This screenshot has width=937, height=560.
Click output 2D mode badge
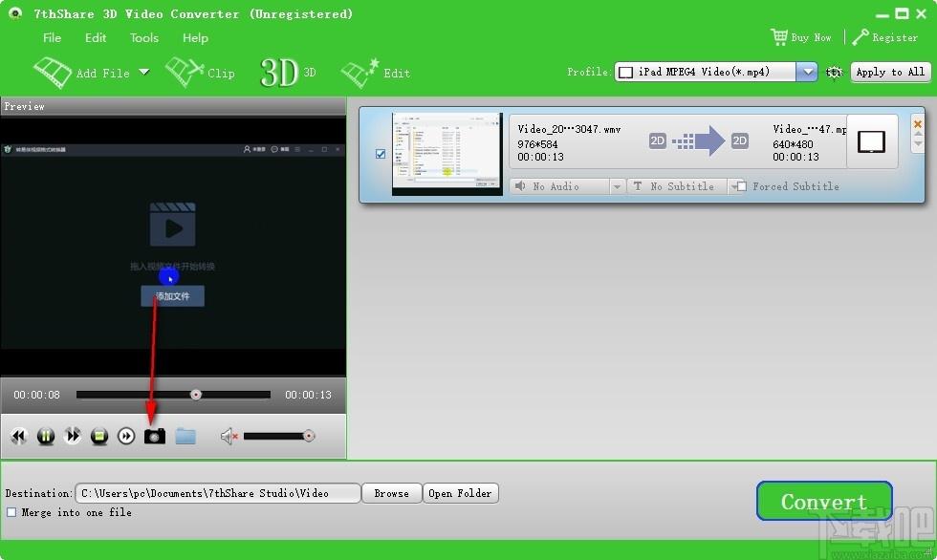click(740, 140)
